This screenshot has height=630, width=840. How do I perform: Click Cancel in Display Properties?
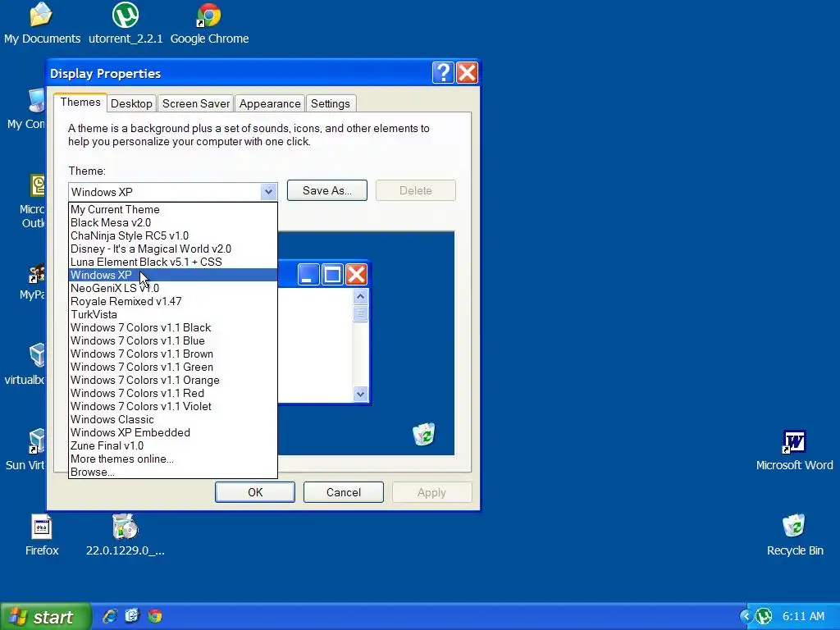pos(344,492)
